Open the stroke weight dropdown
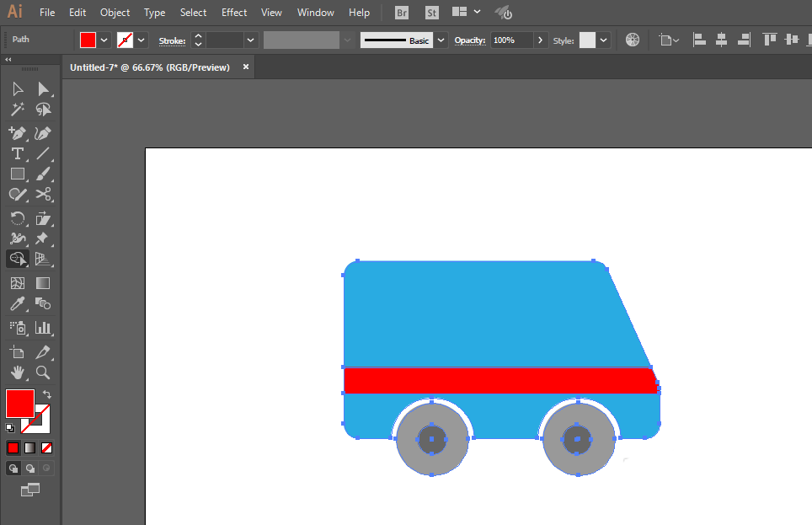 (x=250, y=40)
